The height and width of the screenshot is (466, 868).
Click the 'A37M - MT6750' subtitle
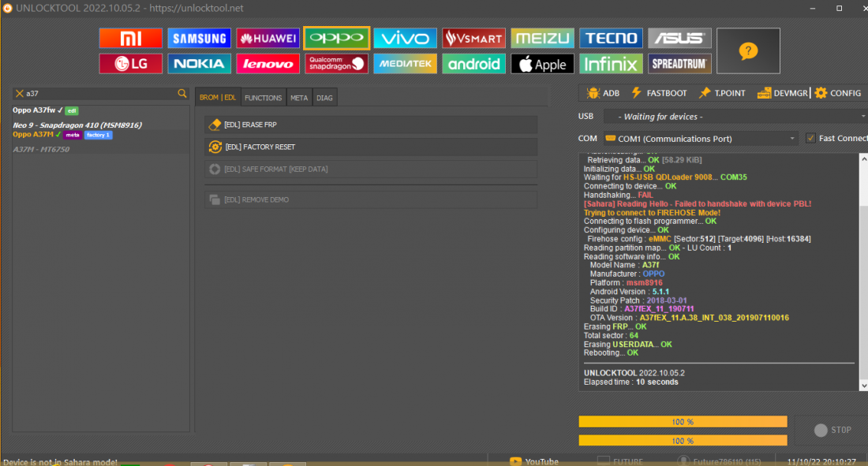point(42,150)
